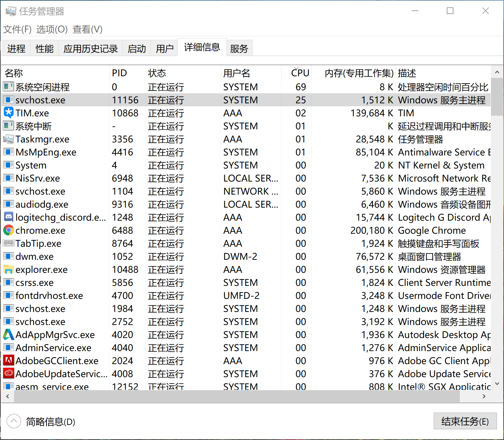The height and width of the screenshot is (440, 504).
Task: Collapse to 简略信息 with the chevron button
Action: [14, 421]
